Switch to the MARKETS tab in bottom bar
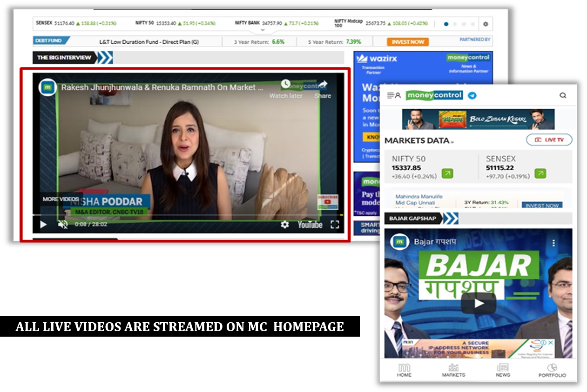 point(453,370)
